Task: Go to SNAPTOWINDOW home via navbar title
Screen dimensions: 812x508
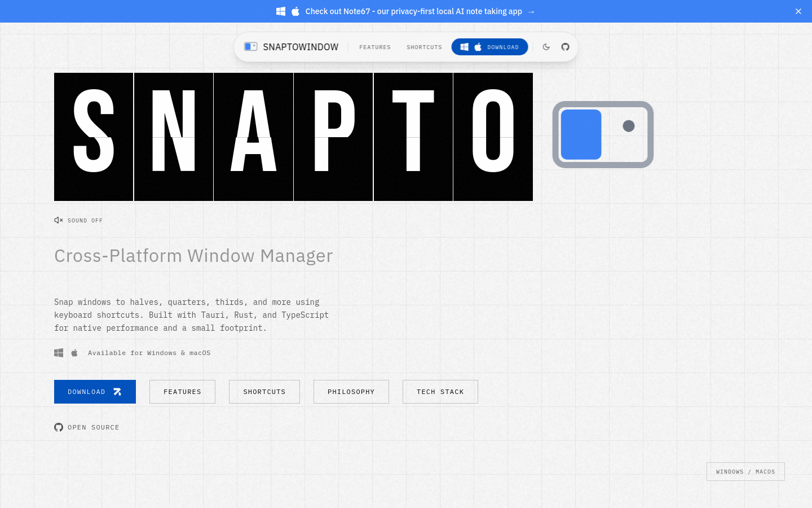Action: point(301,47)
